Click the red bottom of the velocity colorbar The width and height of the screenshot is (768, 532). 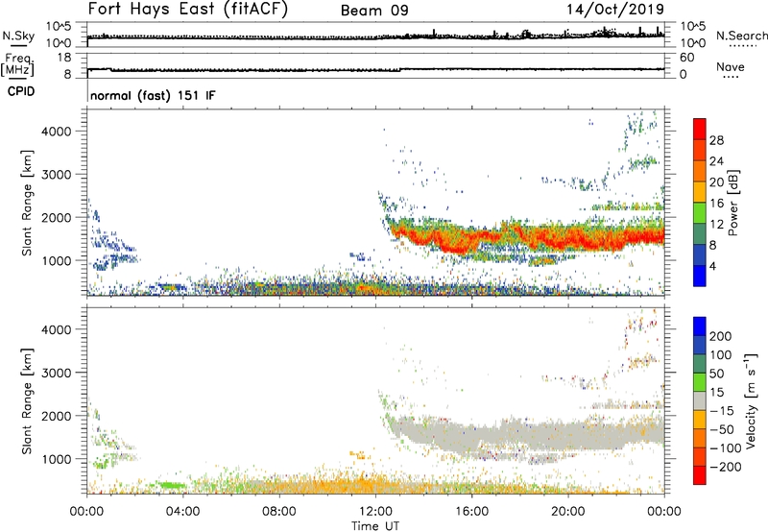coord(700,475)
